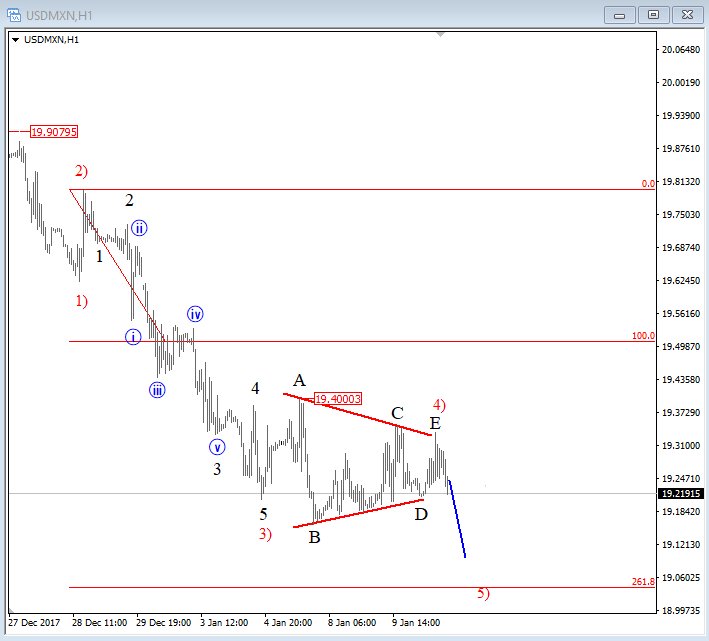This screenshot has height=641, width=709.
Task: Select the triangle label E
Action: (435, 423)
